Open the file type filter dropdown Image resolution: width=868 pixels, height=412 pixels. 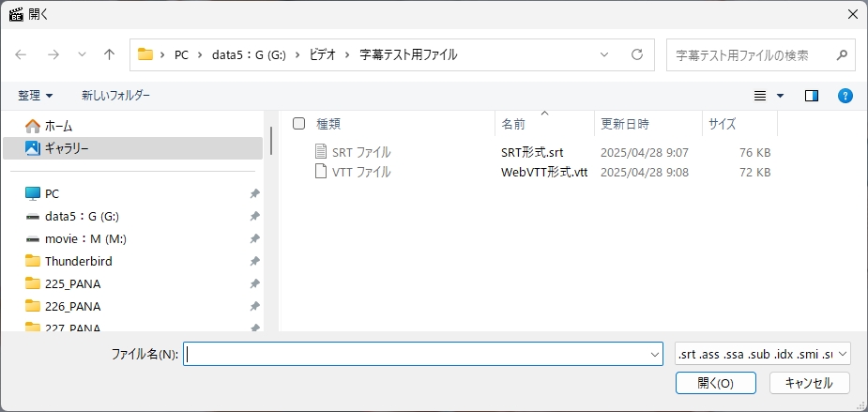(762, 354)
